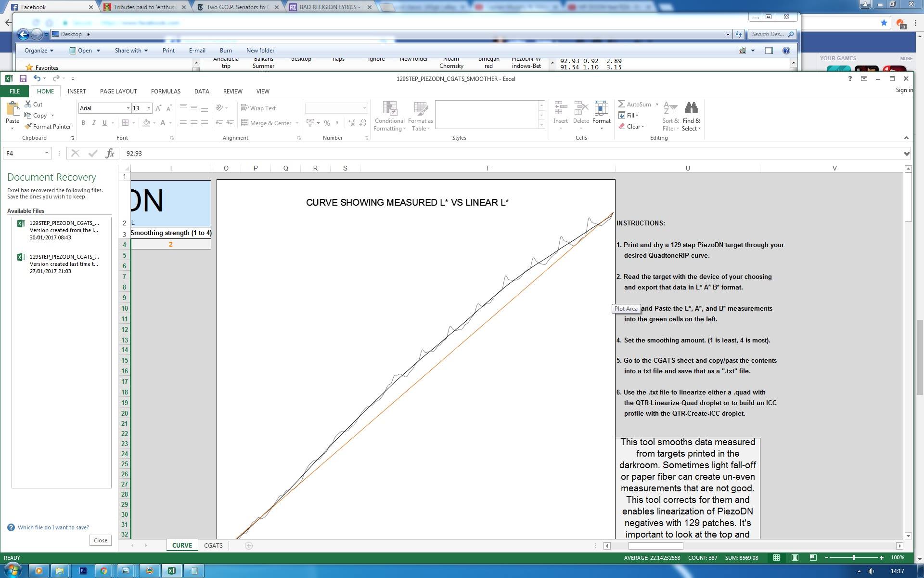Image resolution: width=924 pixels, height=578 pixels.
Task: Click 'Which file do I want to save?' link
Action: [x=53, y=527]
